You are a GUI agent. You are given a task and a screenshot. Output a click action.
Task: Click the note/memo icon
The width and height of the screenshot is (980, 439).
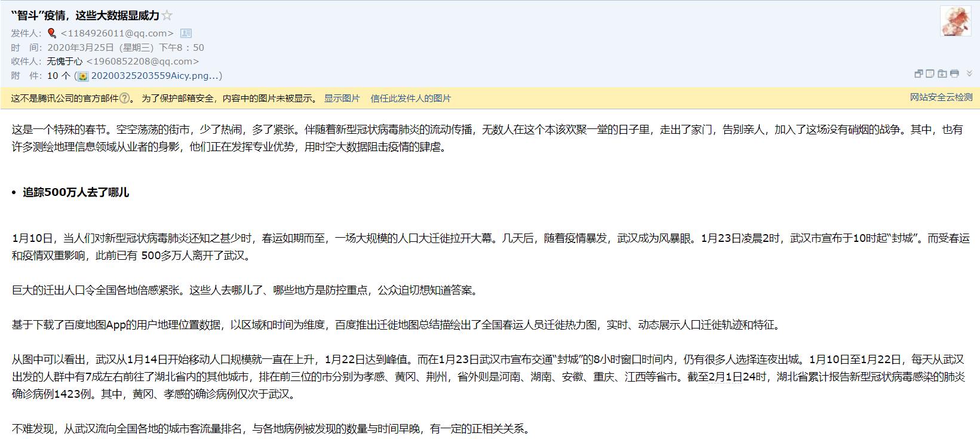(930, 73)
